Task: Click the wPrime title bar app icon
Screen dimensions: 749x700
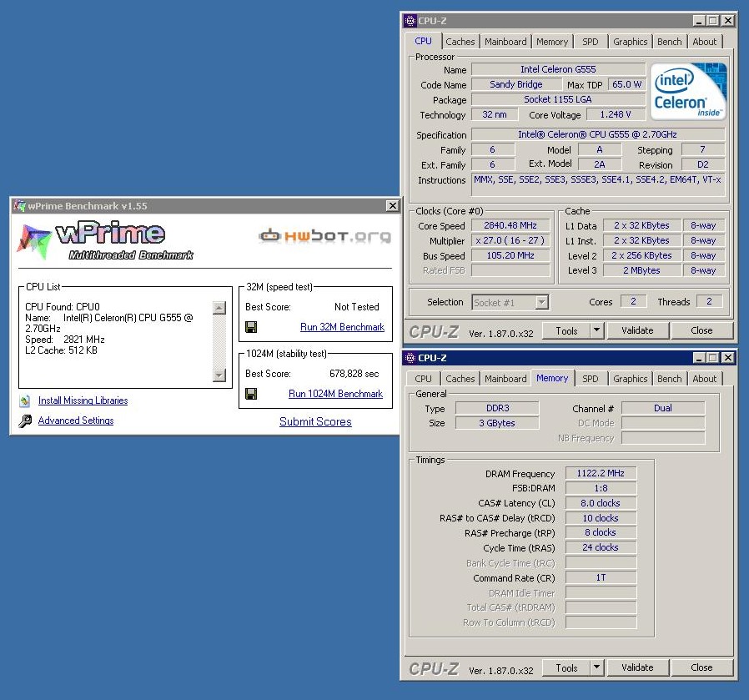Action: [19, 206]
